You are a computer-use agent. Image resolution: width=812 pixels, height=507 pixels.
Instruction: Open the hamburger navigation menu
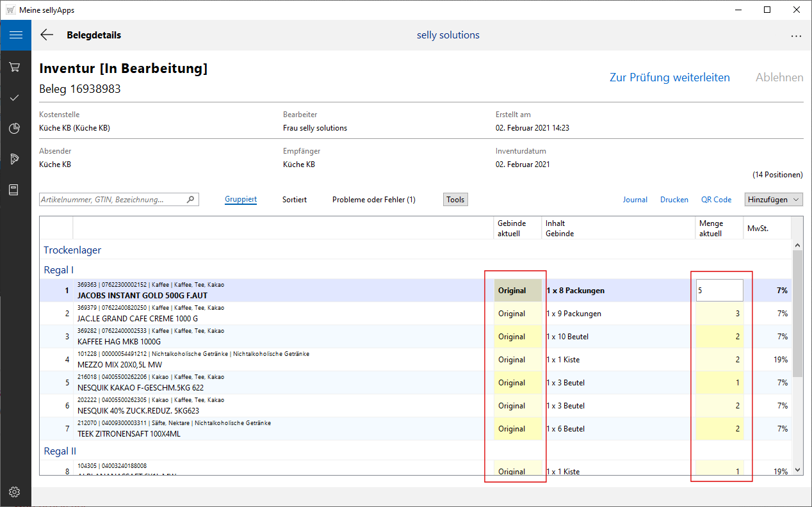[x=15, y=35]
